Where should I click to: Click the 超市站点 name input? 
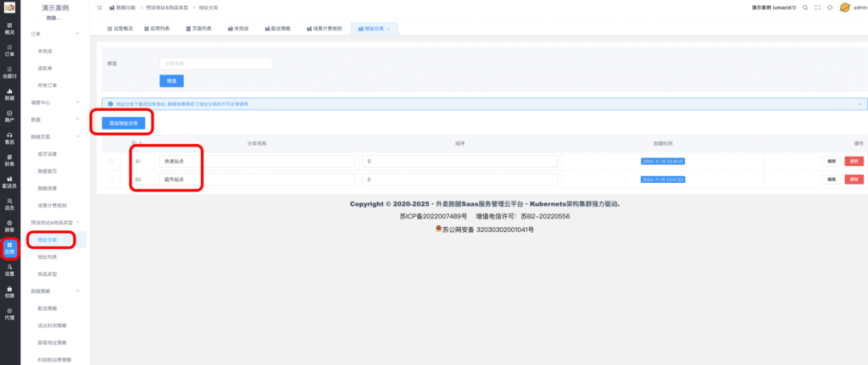pos(257,180)
